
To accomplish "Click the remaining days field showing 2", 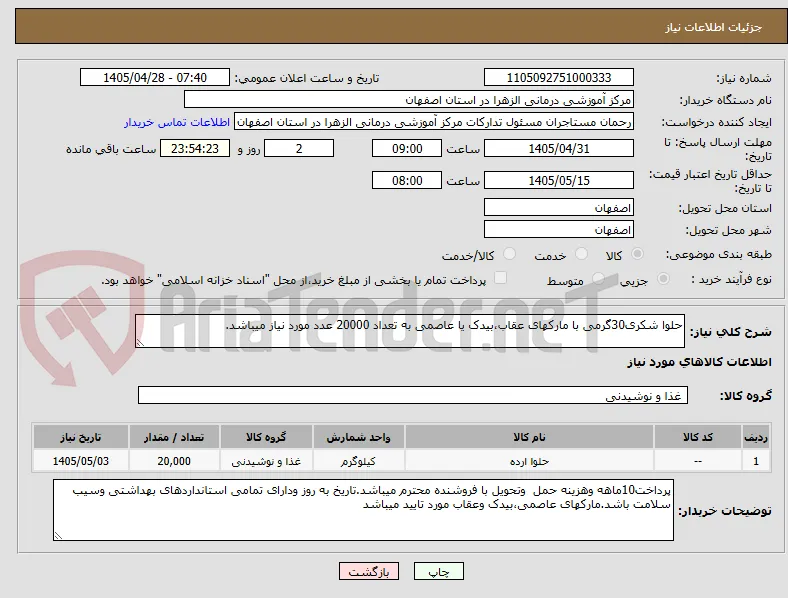I will pyautogui.click(x=299, y=148).
